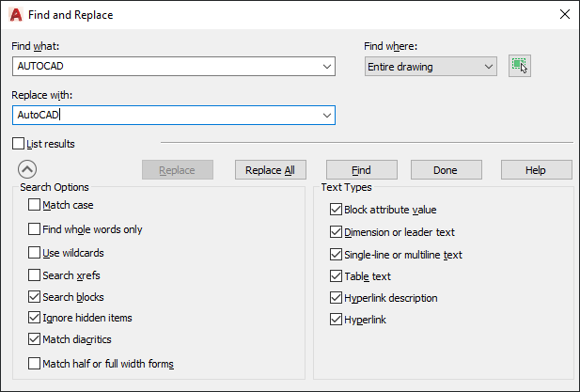The height and width of the screenshot is (392, 580).
Task: Close the Find and Replace dialog
Action: pos(564,14)
